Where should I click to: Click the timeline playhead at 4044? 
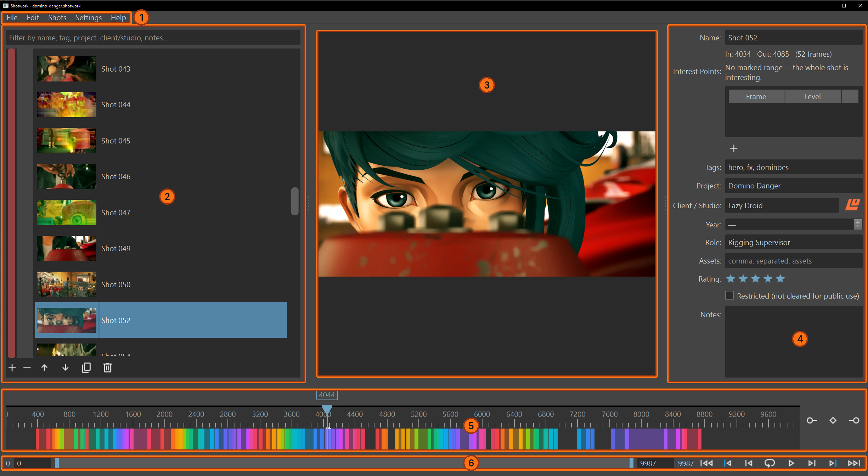click(327, 409)
